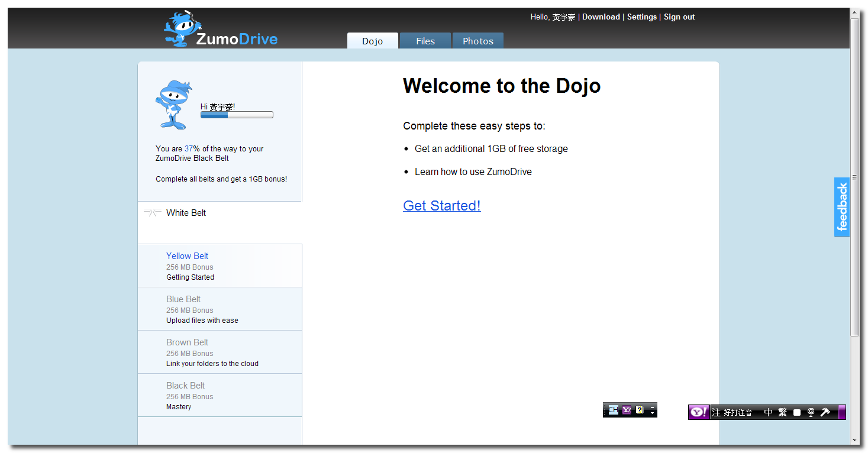Click the small Yahoo icon on language bar

627,410
